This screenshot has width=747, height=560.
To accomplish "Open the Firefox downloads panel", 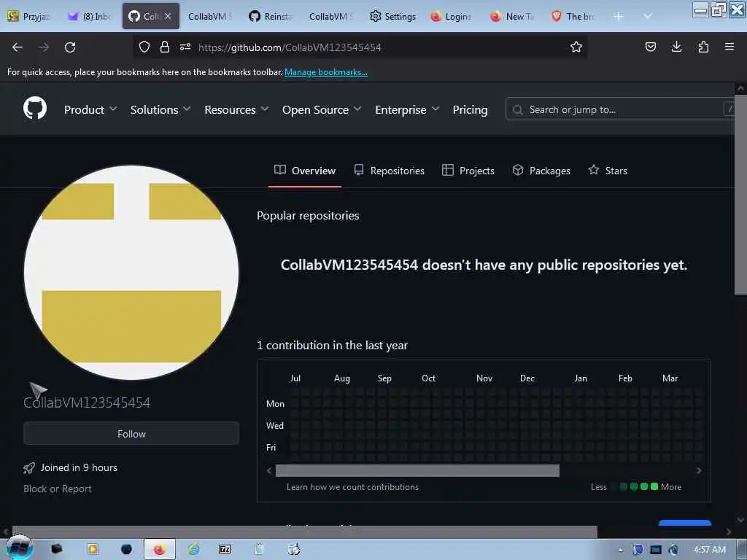I will pos(676,47).
